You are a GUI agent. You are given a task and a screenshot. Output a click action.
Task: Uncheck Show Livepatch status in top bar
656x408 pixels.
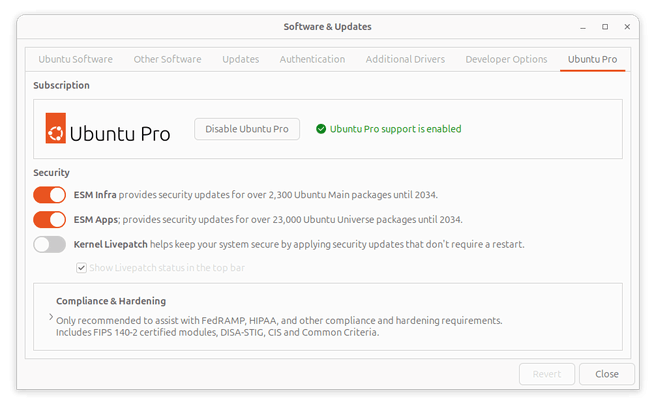coord(82,268)
